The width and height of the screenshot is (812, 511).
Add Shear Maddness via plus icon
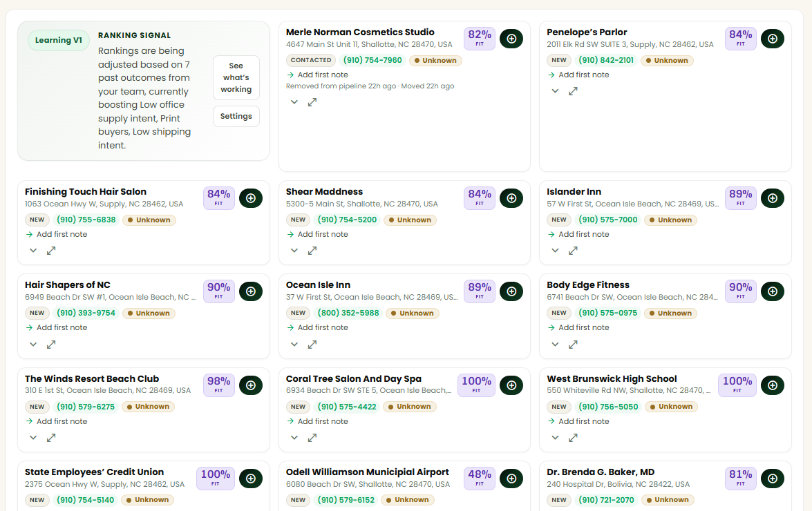click(511, 198)
